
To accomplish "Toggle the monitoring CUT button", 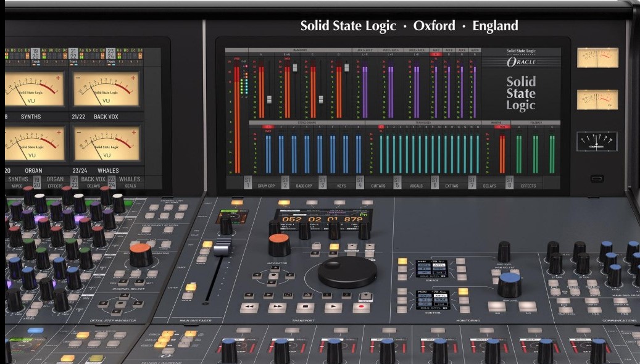I will [527, 307].
